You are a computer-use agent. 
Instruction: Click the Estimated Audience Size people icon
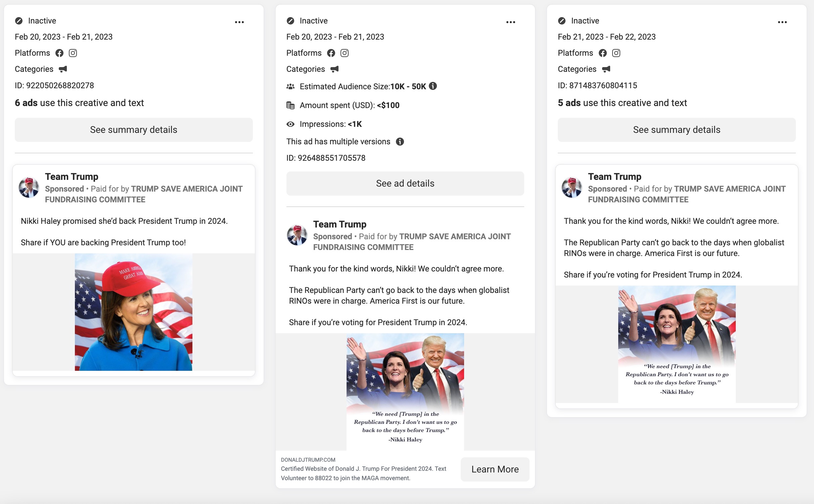(x=290, y=86)
